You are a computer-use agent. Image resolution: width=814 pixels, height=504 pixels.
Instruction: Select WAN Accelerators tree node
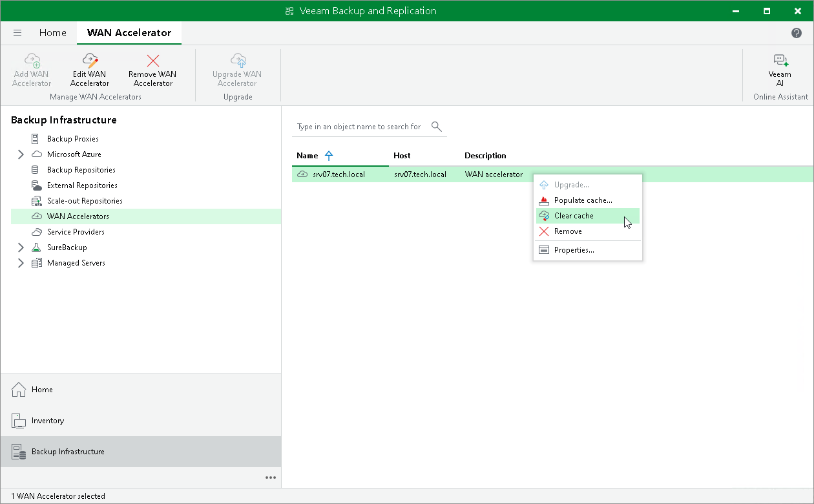click(78, 216)
